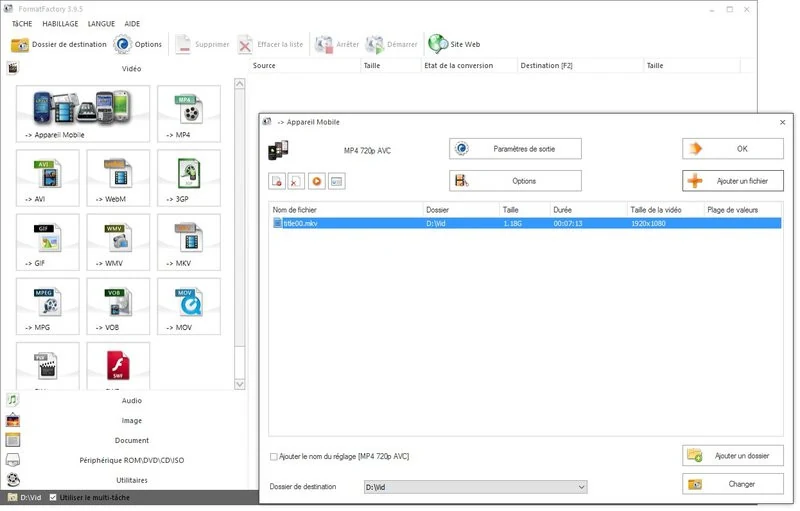Select the MOV conversion tile

point(189,306)
